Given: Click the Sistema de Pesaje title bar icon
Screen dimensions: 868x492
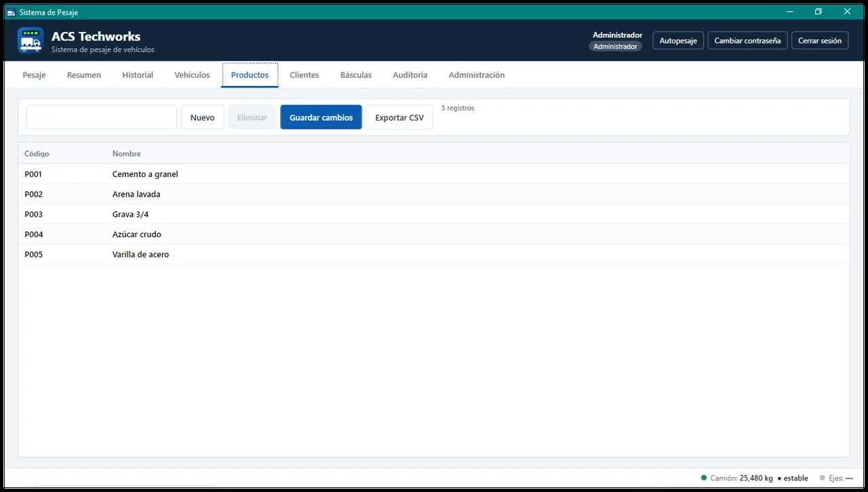Looking at the screenshot, I should pyautogui.click(x=11, y=12).
